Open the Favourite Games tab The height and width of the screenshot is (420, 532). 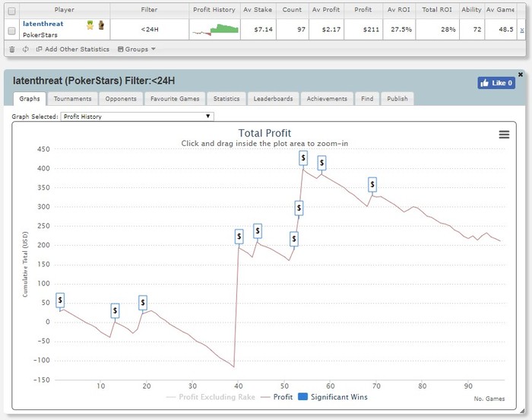pos(175,99)
